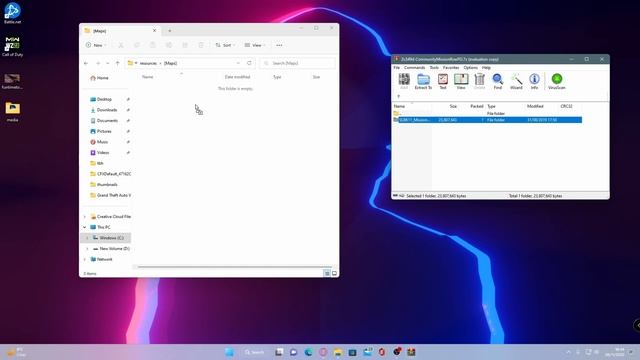Click the Windows Start button on taskbar
This screenshot has height=360, width=640.
pyautogui.click(x=229, y=352)
